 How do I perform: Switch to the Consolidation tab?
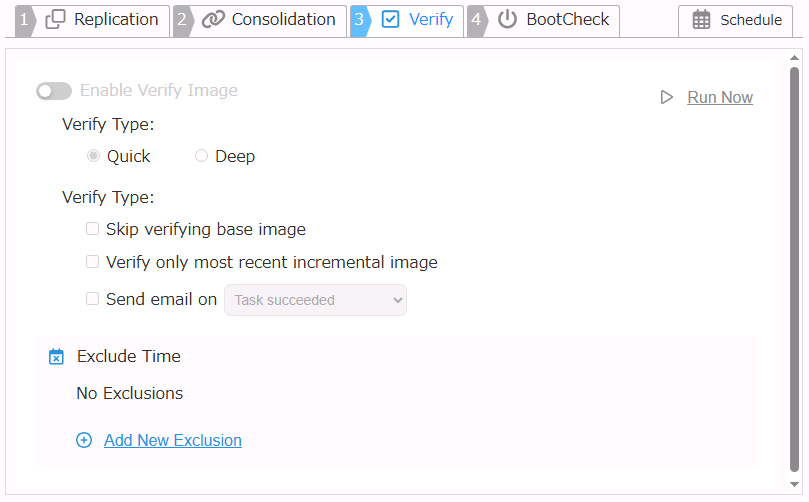283,20
